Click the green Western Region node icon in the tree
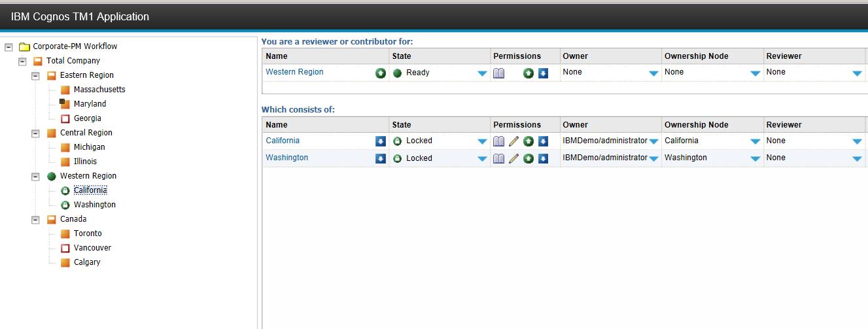This screenshot has width=868, height=329. point(52,176)
